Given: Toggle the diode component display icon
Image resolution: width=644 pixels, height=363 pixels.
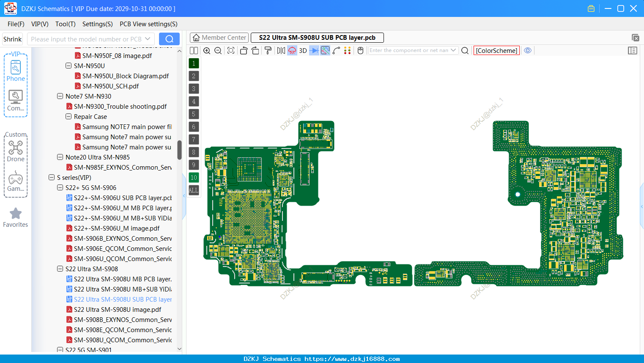Looking at the screenshot, I should click(x=314, y=50).
